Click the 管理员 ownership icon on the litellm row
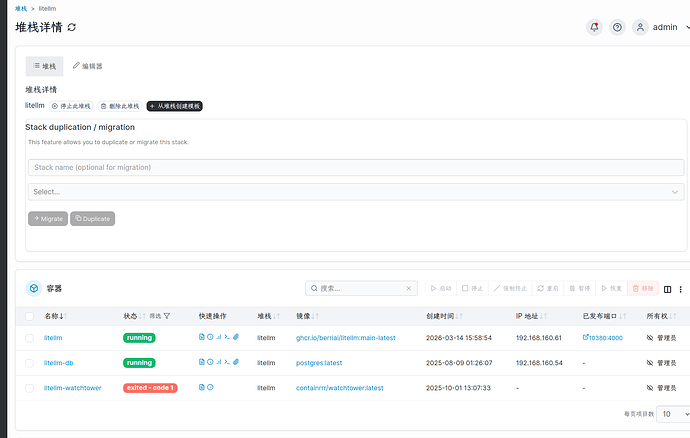The image size is (690, 438). pos(650,338)
